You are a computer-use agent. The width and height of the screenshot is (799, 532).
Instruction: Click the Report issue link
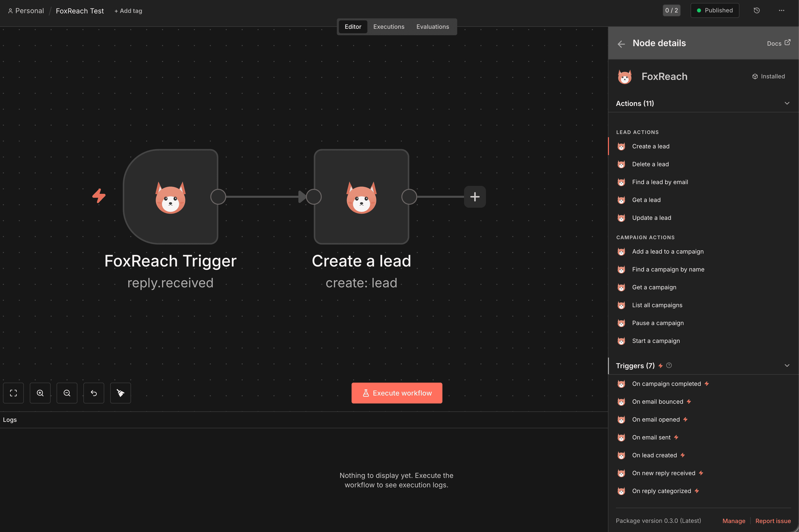[x=772, y=521]
